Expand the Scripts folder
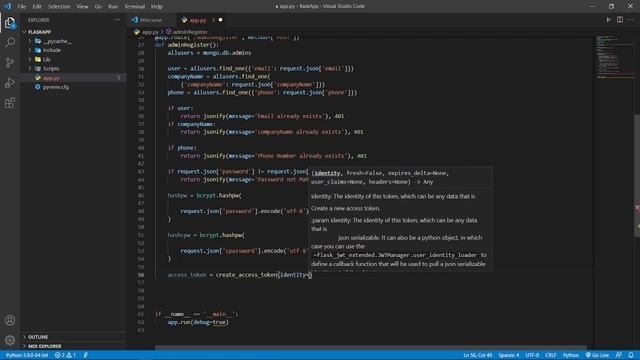640x360 pixels. click(x=30, y=69)
